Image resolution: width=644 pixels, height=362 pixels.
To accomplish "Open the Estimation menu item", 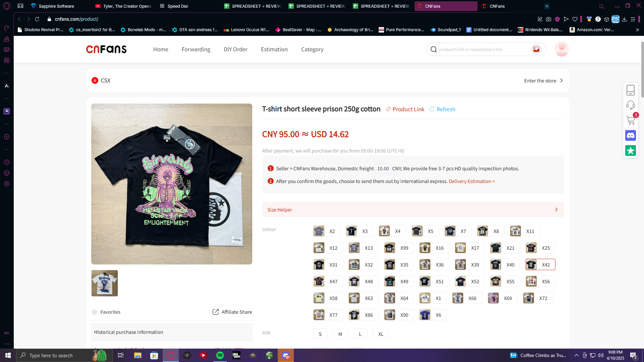I will (274, 49).
